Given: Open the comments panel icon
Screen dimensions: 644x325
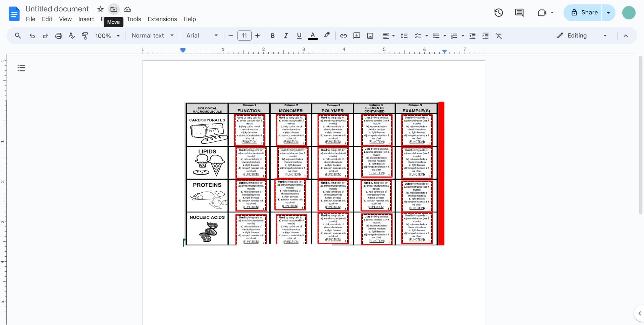Looking at the screenshot, I should (519, 13).
